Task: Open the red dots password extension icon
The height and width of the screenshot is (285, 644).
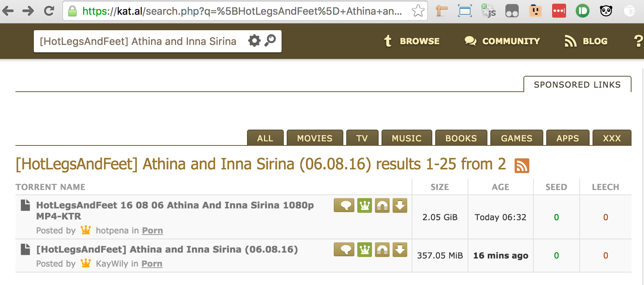Action: point(559,11)
